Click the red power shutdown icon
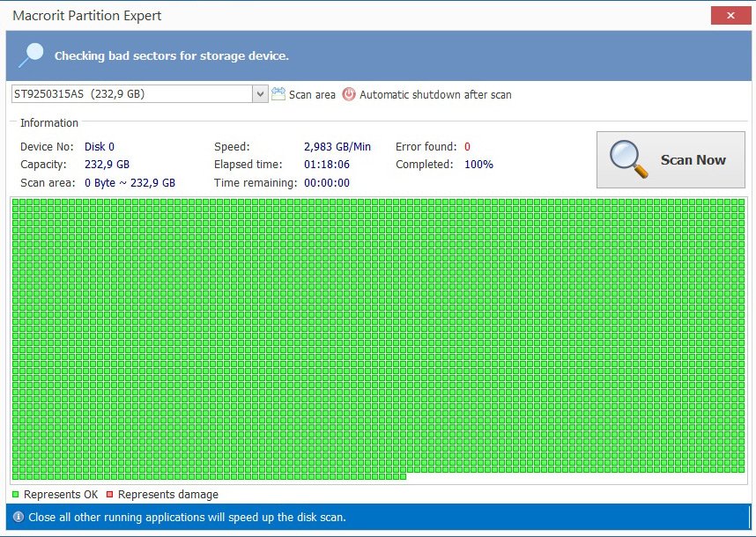 pyautogui.click(x=349, y=94)
